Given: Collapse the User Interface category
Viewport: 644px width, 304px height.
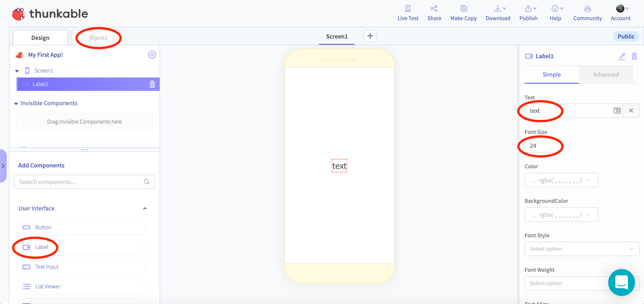Looking at the screenshot, I should click(144, 208).
